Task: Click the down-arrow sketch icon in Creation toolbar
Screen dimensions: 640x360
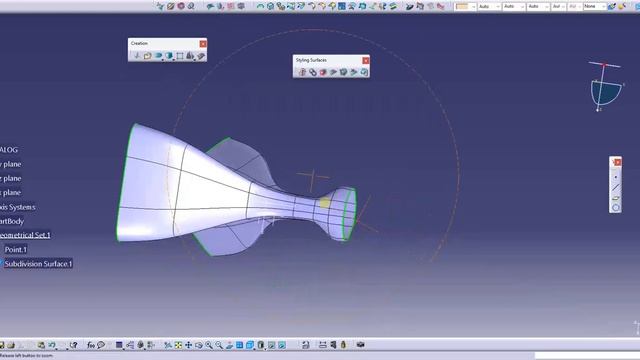Action: pyautogui.click(x=137, y=56)
